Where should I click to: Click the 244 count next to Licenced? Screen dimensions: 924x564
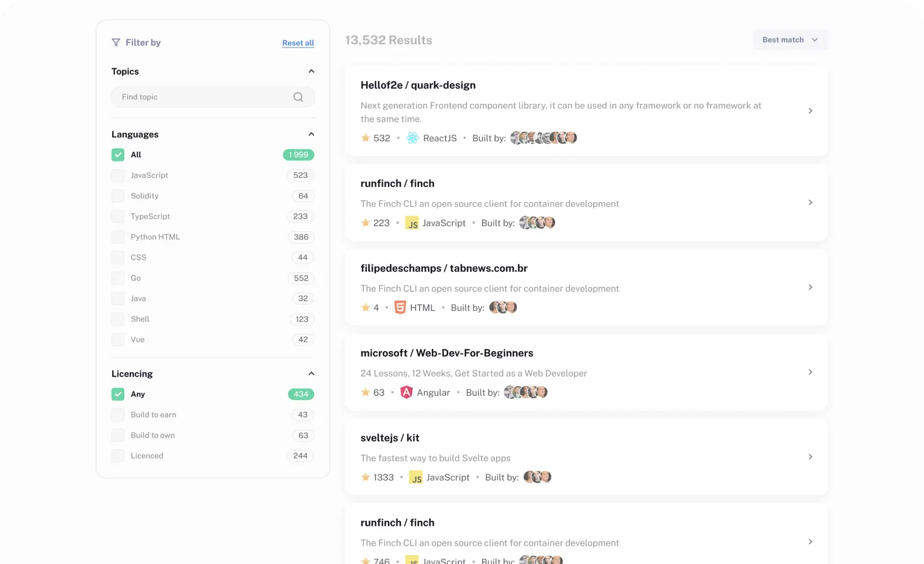301,456
